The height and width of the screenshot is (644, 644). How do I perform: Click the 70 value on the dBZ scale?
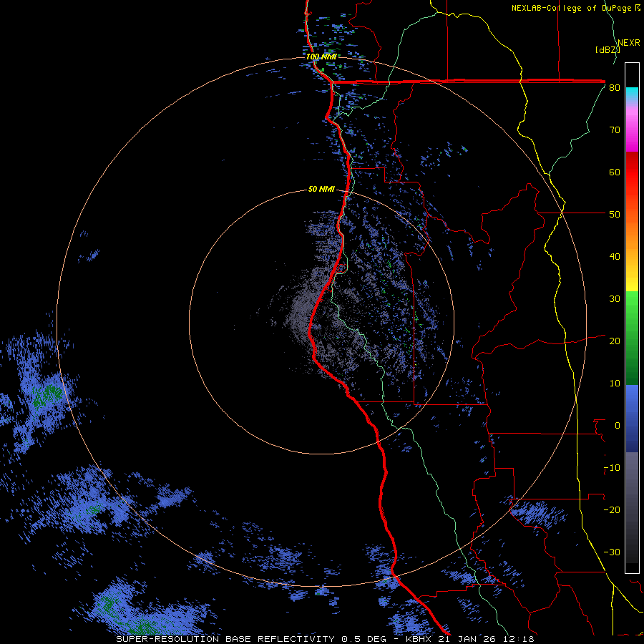[615, 130]
